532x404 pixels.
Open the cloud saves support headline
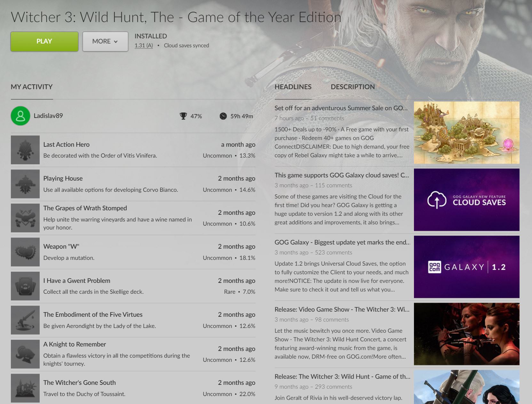pyautogui.click(x=342, y=175)
